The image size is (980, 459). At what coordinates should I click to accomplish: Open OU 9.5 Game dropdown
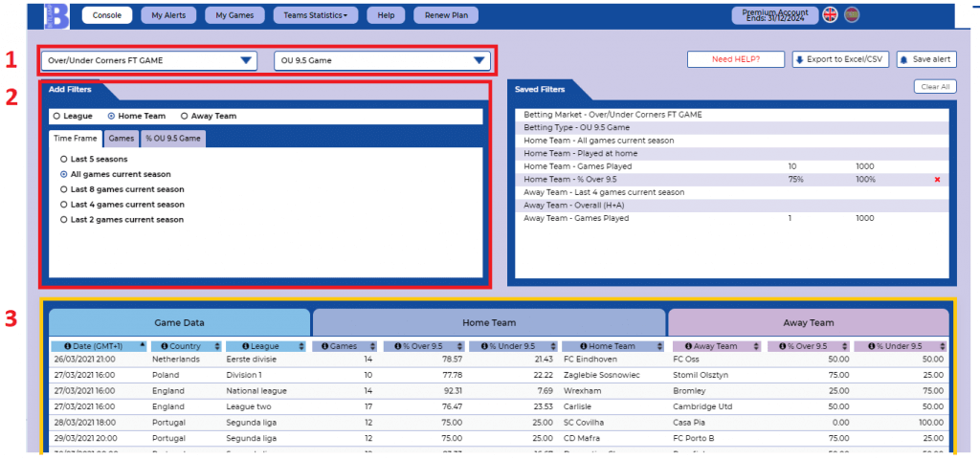[x=383, y=60]
